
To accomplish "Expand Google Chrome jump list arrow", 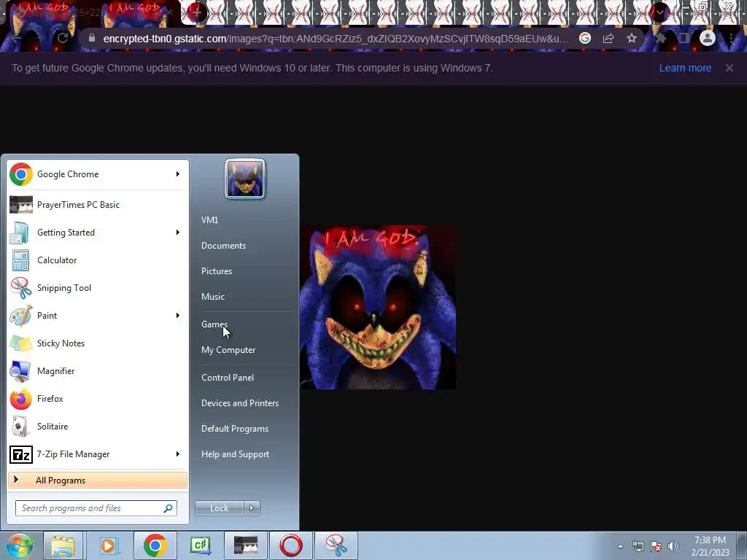I will [x=178, y=174].
